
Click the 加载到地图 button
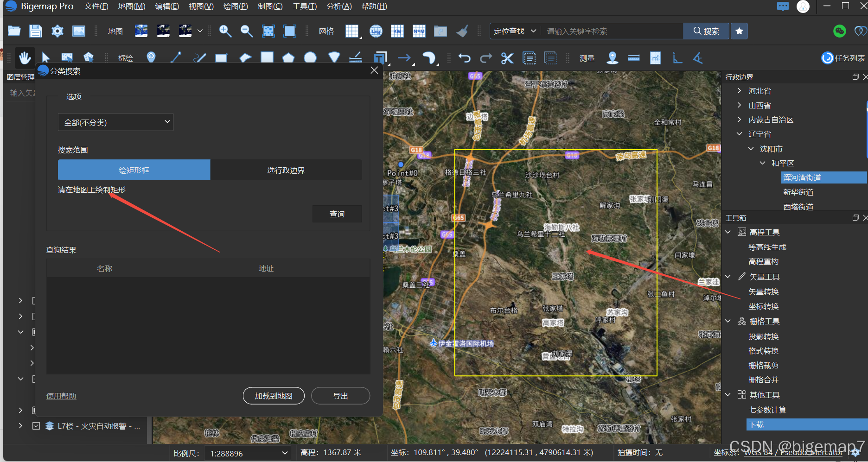pos(274,396)
